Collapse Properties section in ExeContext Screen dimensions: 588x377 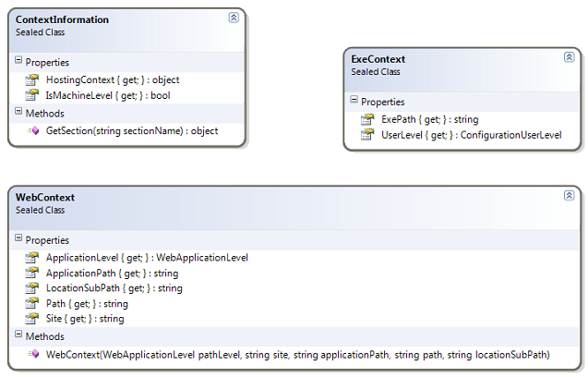pos(354,100)
